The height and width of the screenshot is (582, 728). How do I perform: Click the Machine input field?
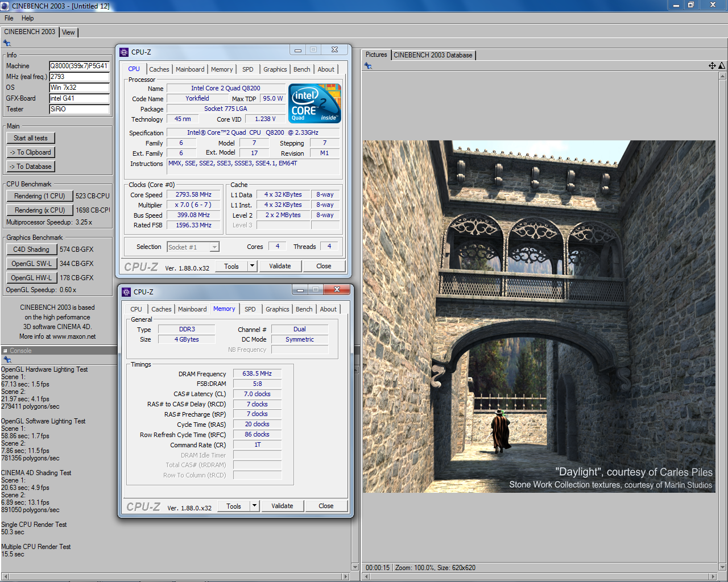coord(79,66)
